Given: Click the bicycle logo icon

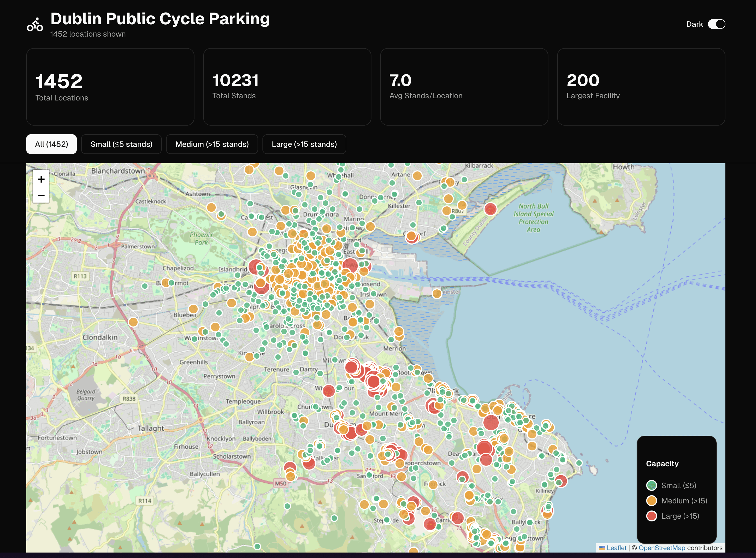Looking at the screenshot, I should click(35, 25).
